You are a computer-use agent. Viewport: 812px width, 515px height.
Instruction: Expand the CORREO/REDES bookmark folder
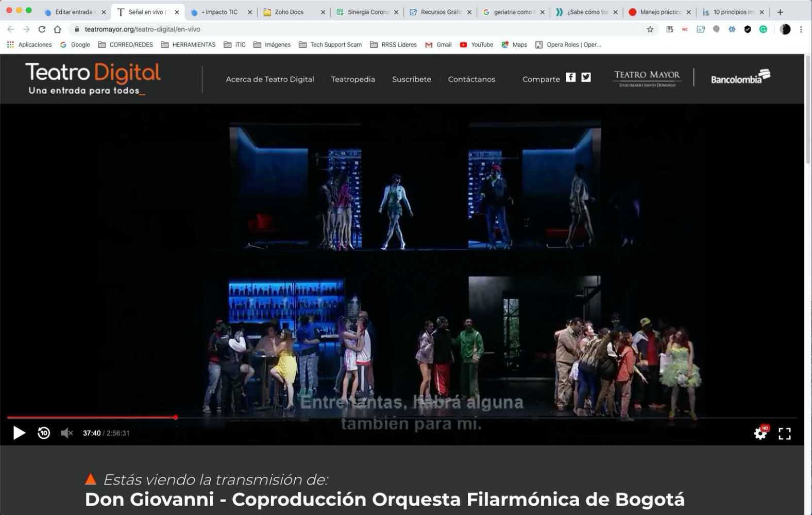[125, 45]
